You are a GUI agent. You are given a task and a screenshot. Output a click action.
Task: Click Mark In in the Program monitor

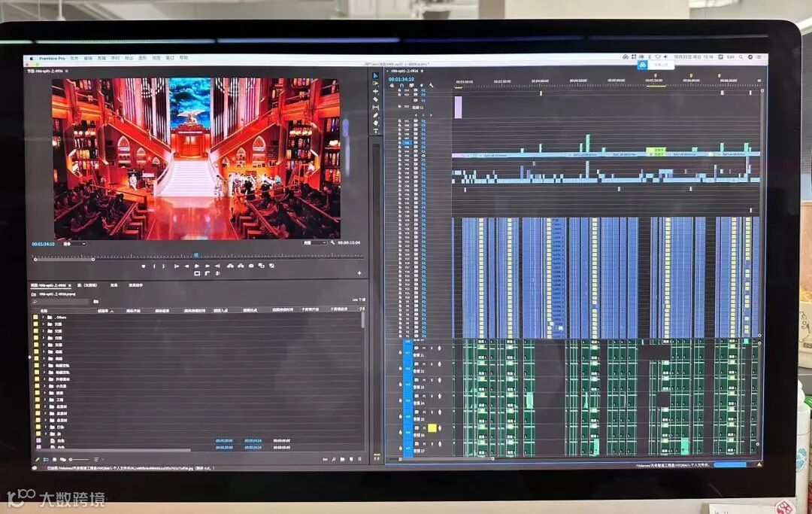154,266
